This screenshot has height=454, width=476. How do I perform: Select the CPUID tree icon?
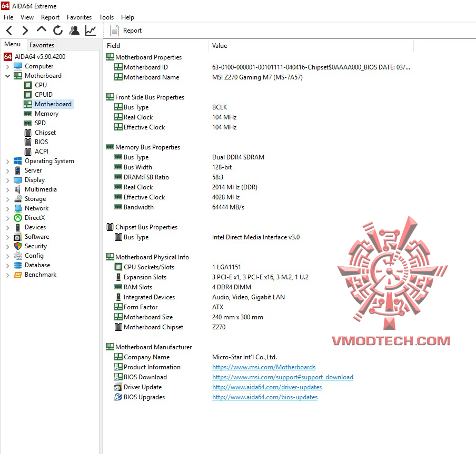[28, 95]
